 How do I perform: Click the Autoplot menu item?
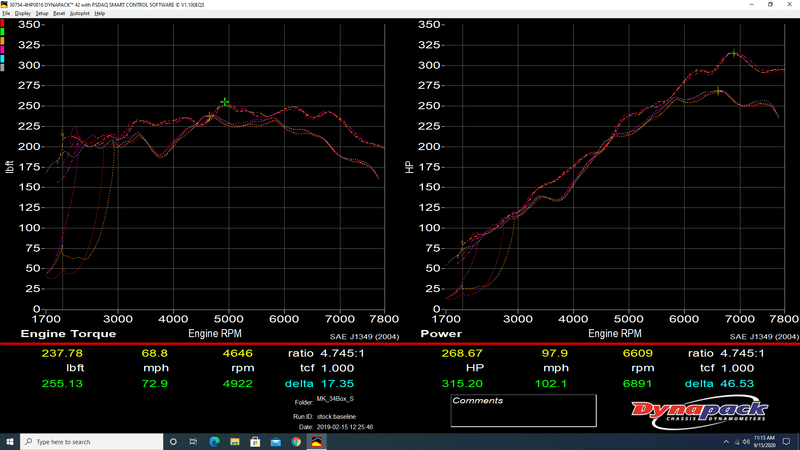click(79, 13)
